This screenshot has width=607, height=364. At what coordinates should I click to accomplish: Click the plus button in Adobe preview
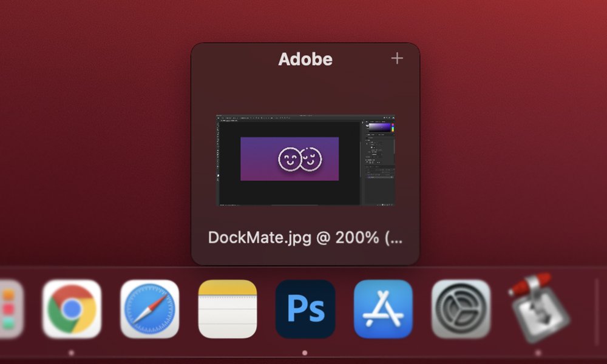click(x=397, y=58)
